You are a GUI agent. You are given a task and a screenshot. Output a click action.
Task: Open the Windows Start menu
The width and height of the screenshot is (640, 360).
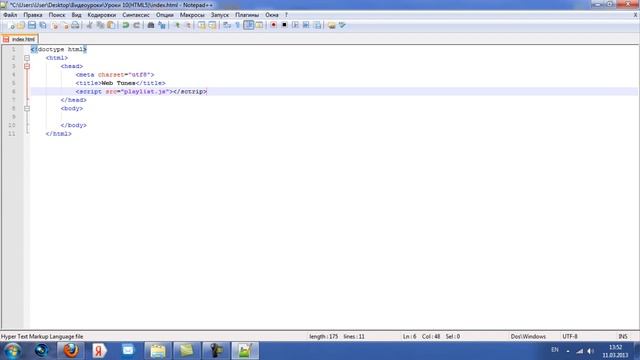(x=12, y=351)
